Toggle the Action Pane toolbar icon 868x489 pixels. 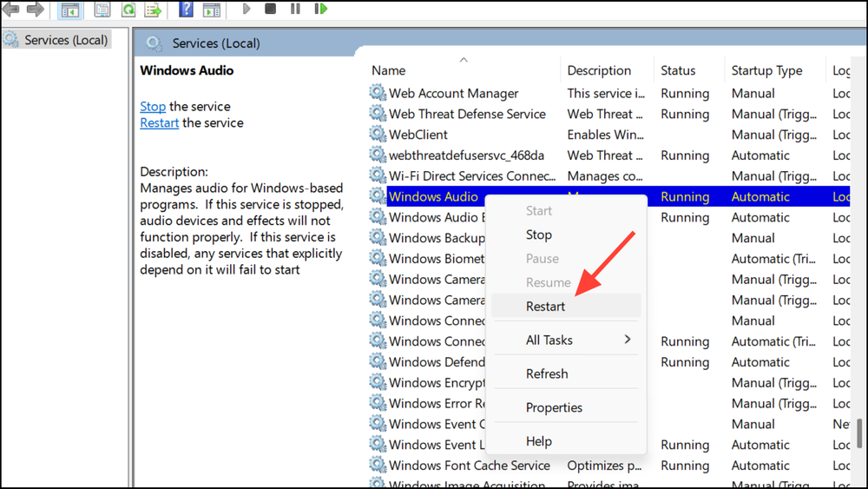click(212, 10)
